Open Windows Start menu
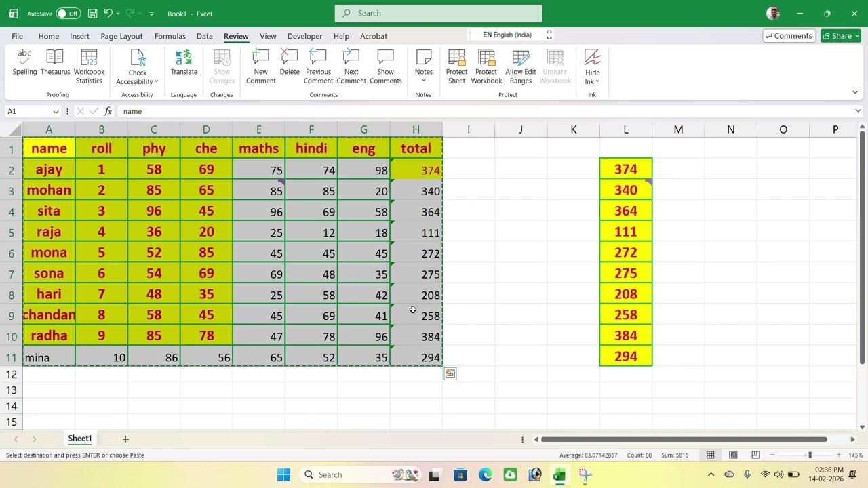This screenshot has width=868, height=488. tap(283, 474)
